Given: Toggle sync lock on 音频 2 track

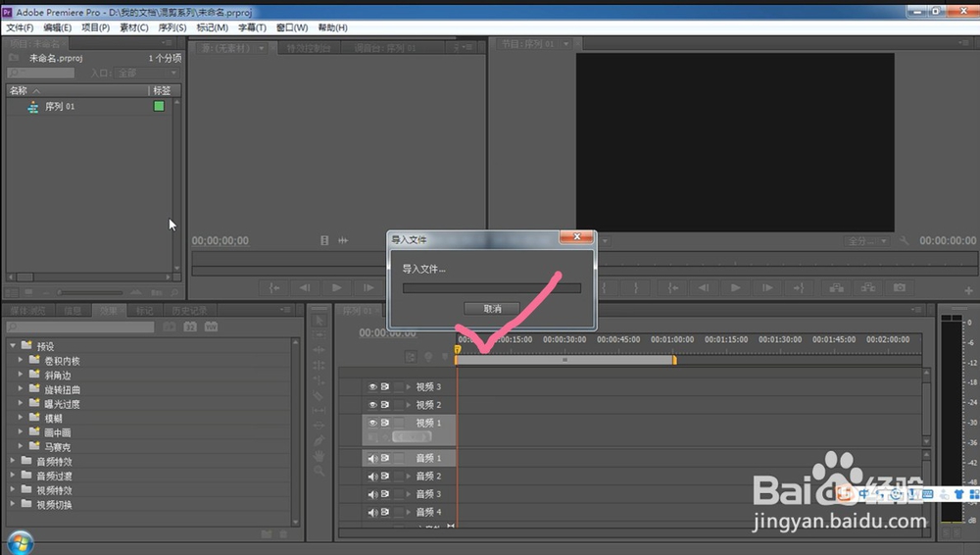Looking at the screenshot, I should [385, 477].
